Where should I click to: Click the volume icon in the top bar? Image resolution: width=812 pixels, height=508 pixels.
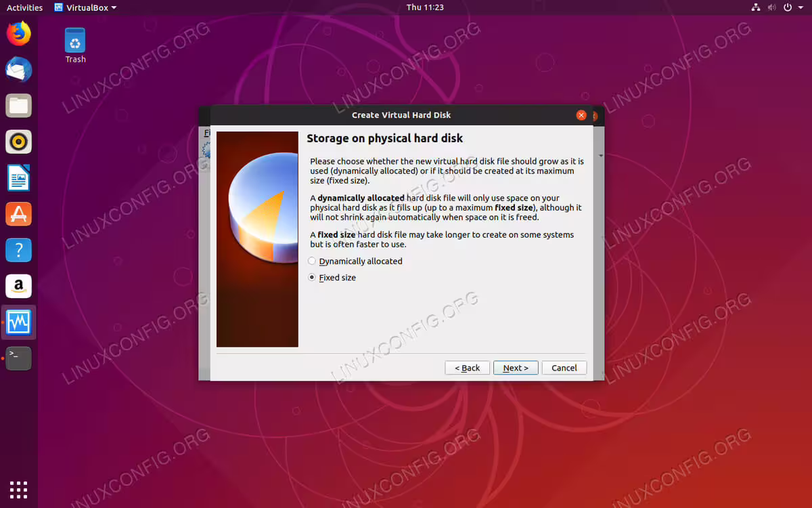(x=772, y=7)
